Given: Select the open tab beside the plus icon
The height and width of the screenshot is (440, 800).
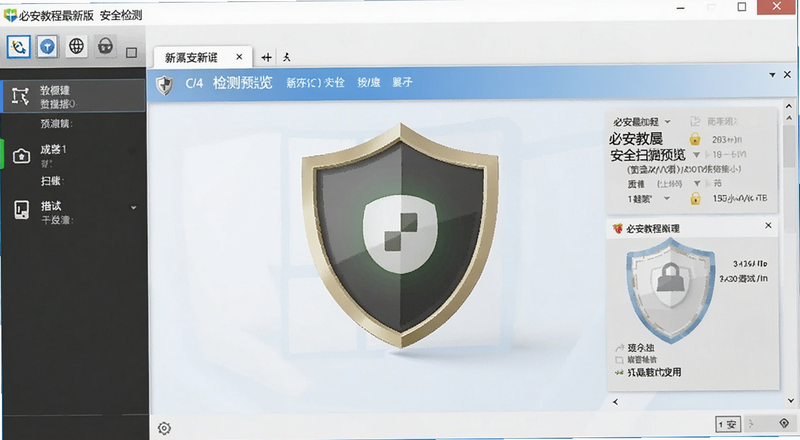Looking at the screenshot, I should (x=202, y=57).
